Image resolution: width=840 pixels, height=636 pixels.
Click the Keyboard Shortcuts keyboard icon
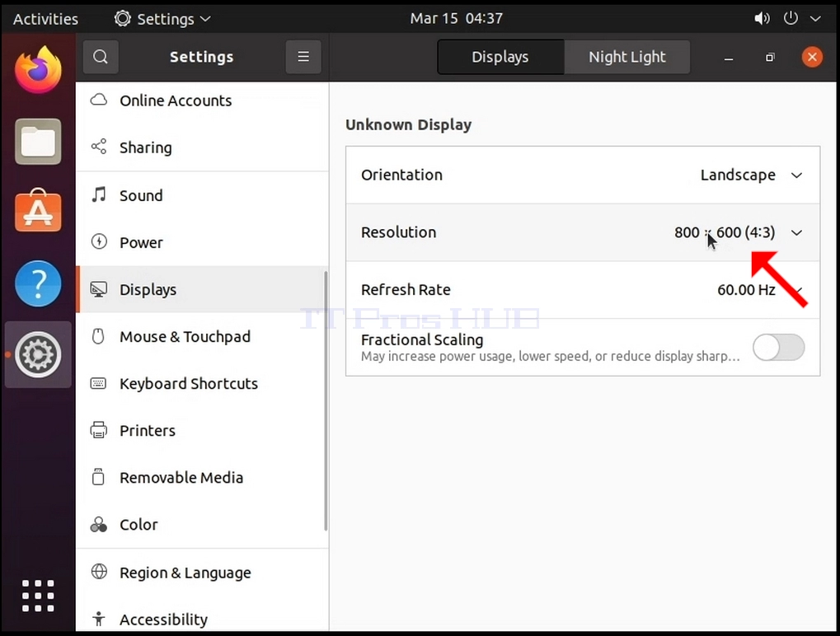point(98,383)
